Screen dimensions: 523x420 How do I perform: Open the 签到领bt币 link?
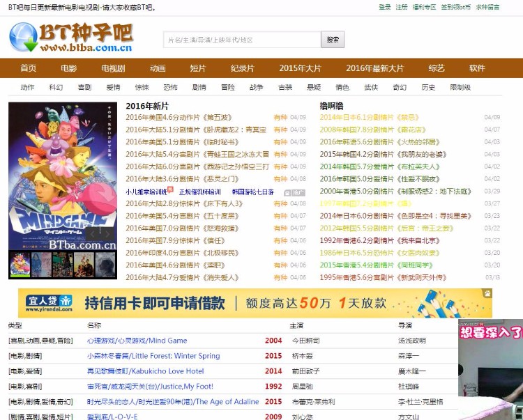(456, 7)
